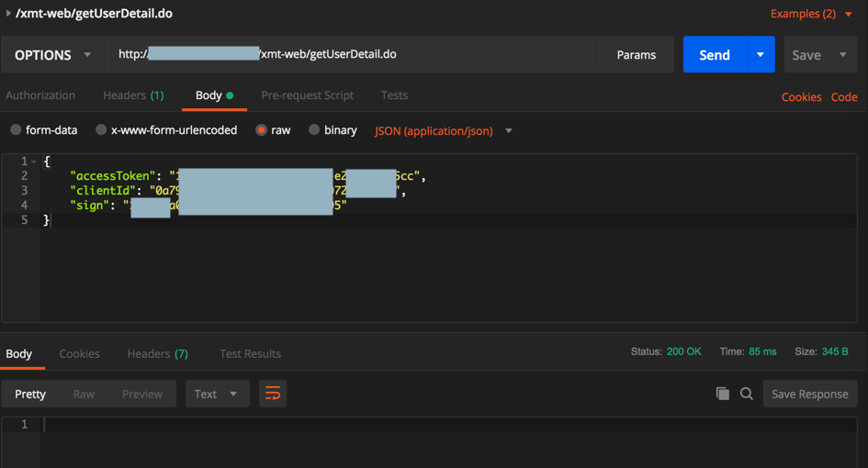The width and height of the screenshot is (868, 468).
Task: Copy response body to clipboard icon
Action: click(723, 394)
